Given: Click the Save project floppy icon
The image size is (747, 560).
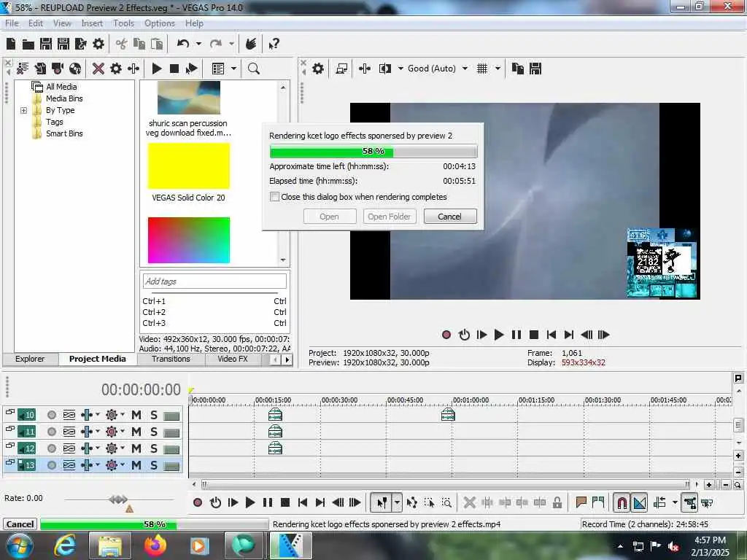Looking at the screenshot, I should click(46, 44).
